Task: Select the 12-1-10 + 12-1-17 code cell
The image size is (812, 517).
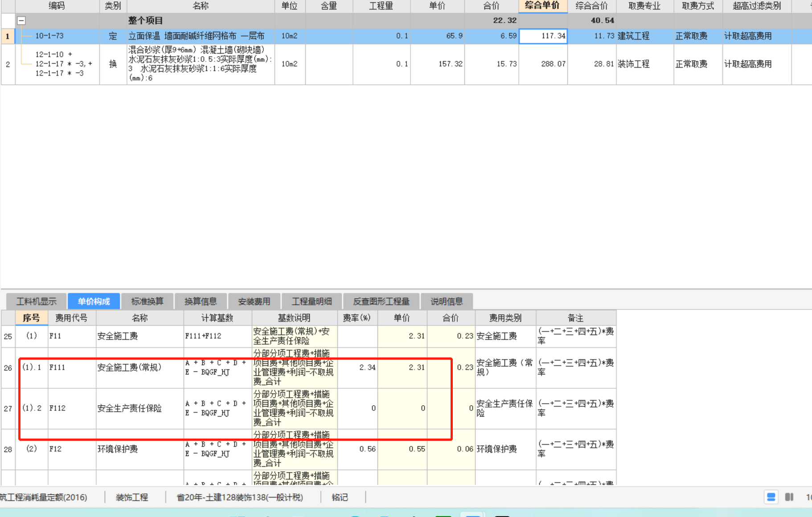Action: (x=57, y=64)
